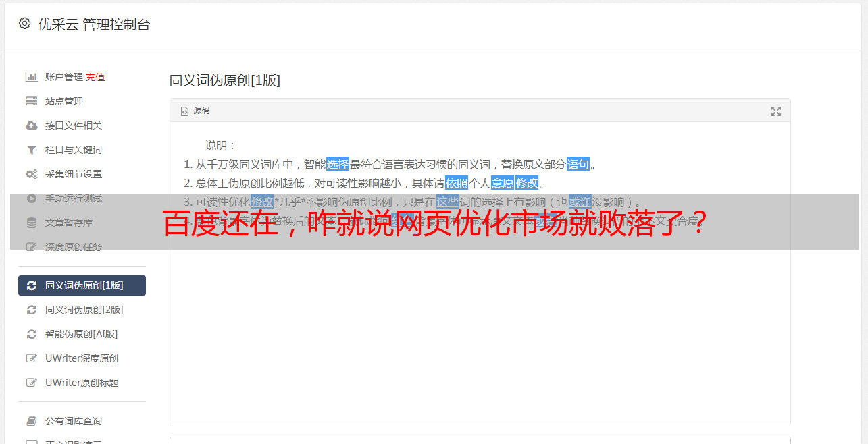Click the filter icon for 栏目与关键词

(x=31, y=150)
